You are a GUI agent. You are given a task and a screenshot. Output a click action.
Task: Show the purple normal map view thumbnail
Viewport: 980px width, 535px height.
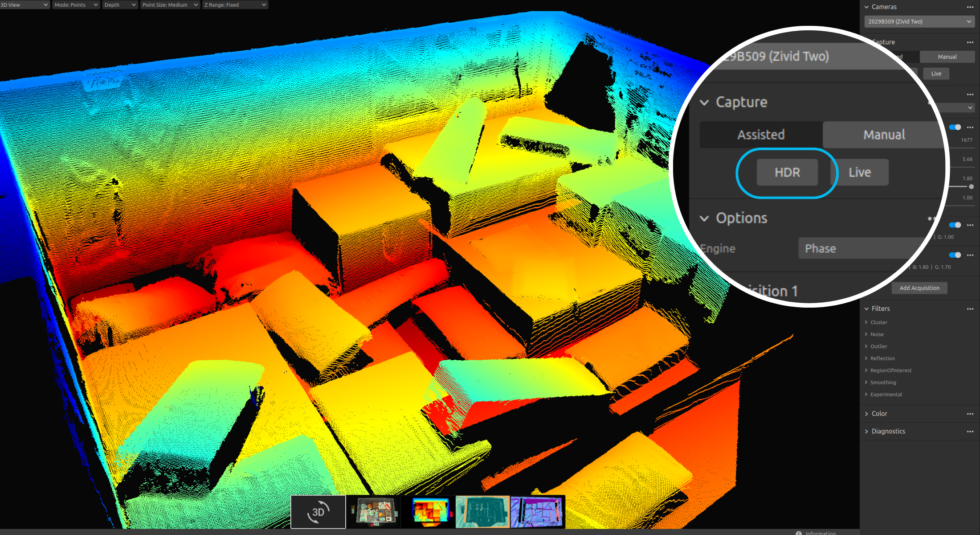pos(538,511)
